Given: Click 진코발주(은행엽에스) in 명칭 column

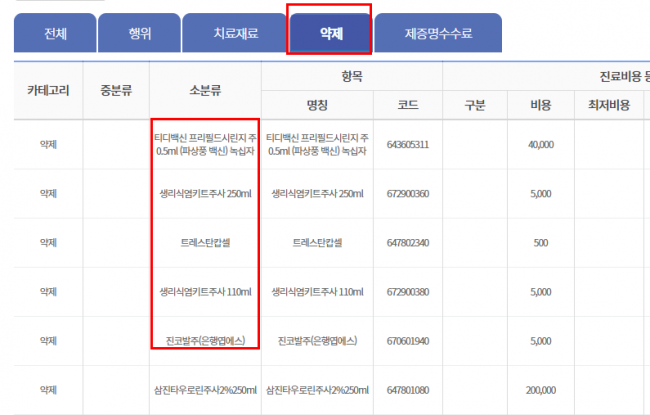Looking at the screenshot, I should 317,341.
